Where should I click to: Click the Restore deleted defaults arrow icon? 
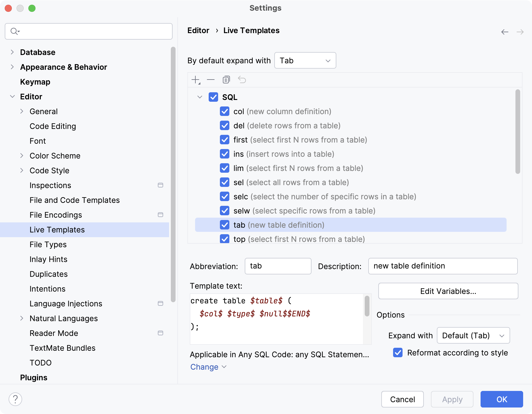pyautogui.click(x=242, y=80)
